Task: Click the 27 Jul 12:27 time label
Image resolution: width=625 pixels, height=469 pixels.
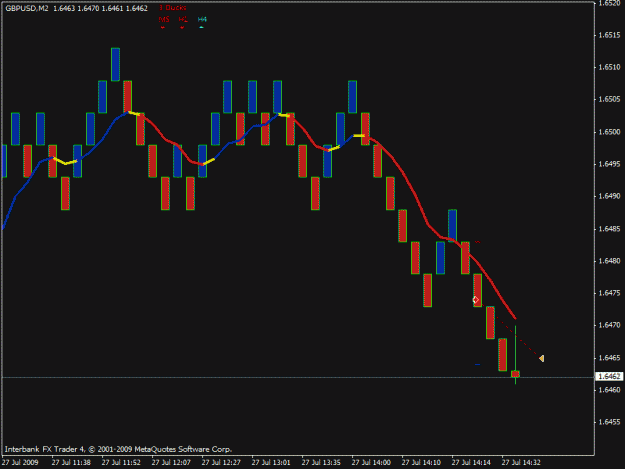Action: (221, 462)
